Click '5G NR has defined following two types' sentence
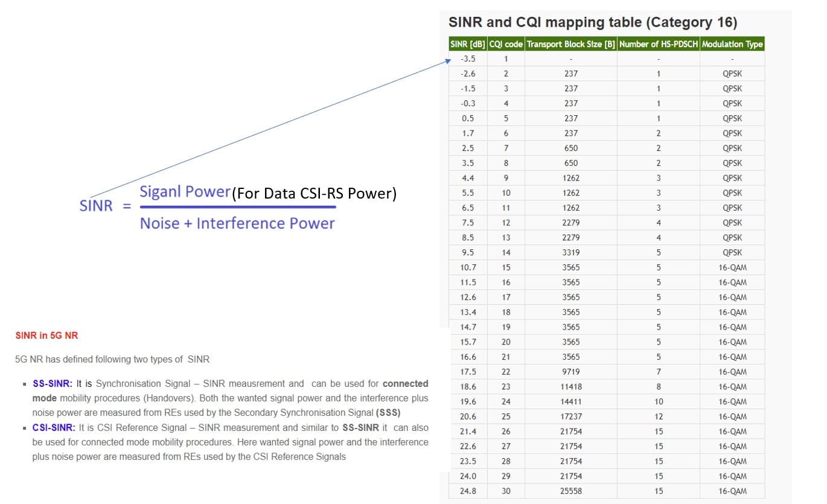Image resolution: width=827 pixels, height=504 pixels. [112, 360]
